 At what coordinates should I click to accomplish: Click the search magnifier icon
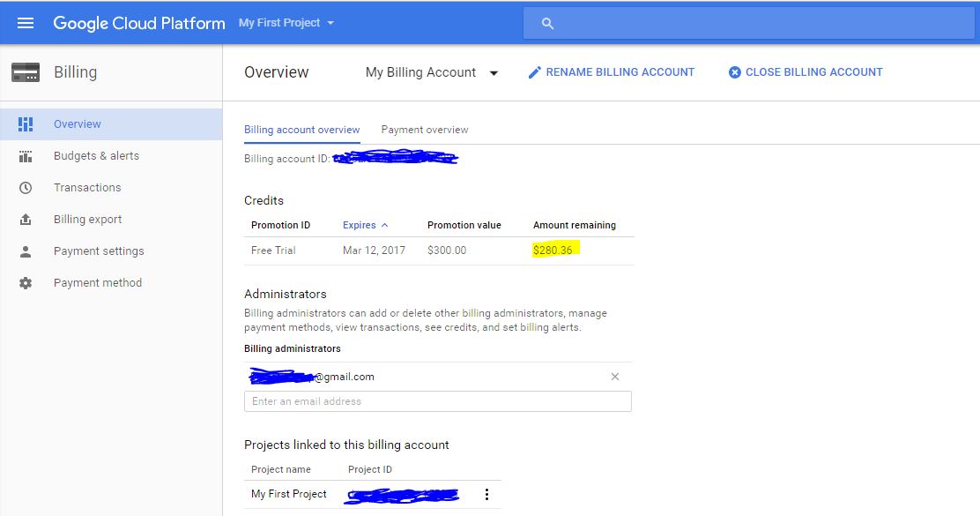[547, 24]
